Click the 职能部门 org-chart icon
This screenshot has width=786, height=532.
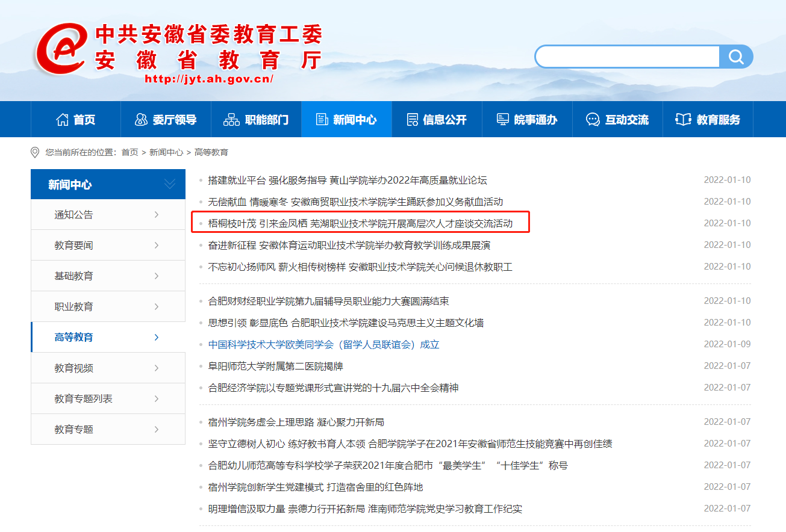click(x=231, y=119)
